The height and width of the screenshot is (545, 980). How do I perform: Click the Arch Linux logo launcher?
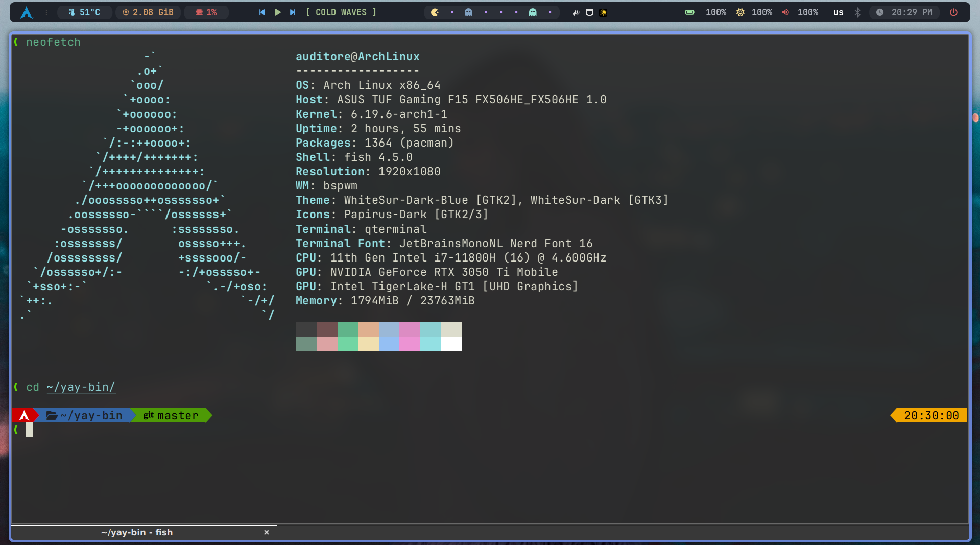click(x=26, y=12)
